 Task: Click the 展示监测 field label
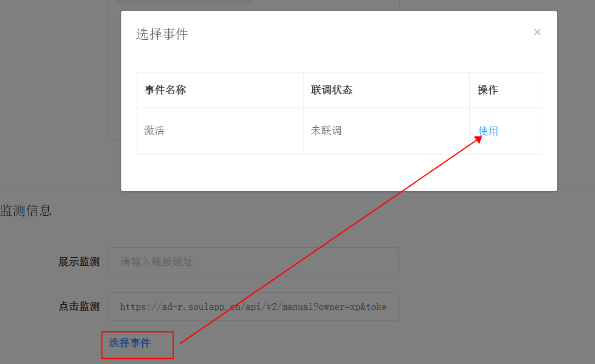point(79,262)
